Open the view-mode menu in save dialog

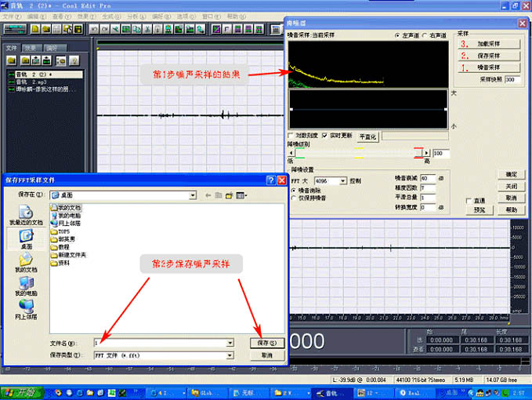click(241, 195)
